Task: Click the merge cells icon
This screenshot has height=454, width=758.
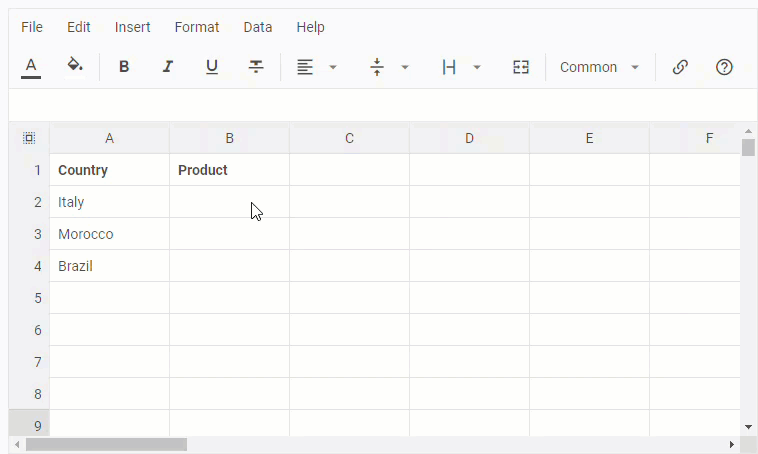Action: click(521, 67)
